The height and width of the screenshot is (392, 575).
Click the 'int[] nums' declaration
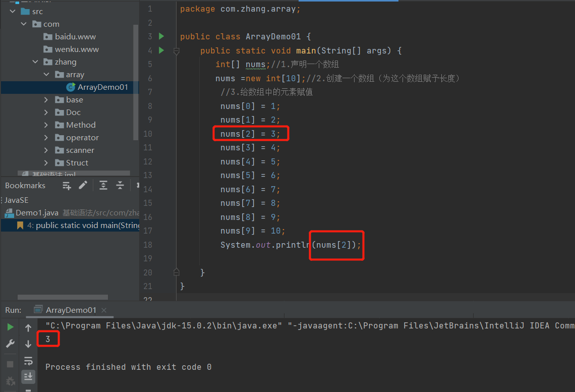240,64
